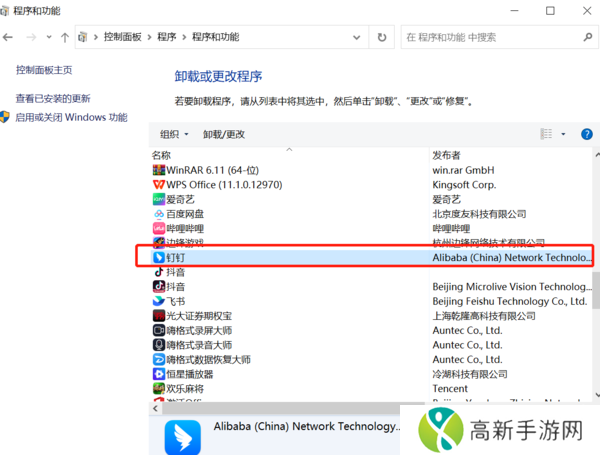Viewport: 600px width, 455px height.
Task: Click the forward navigation arrow
Action: [31, 37]
